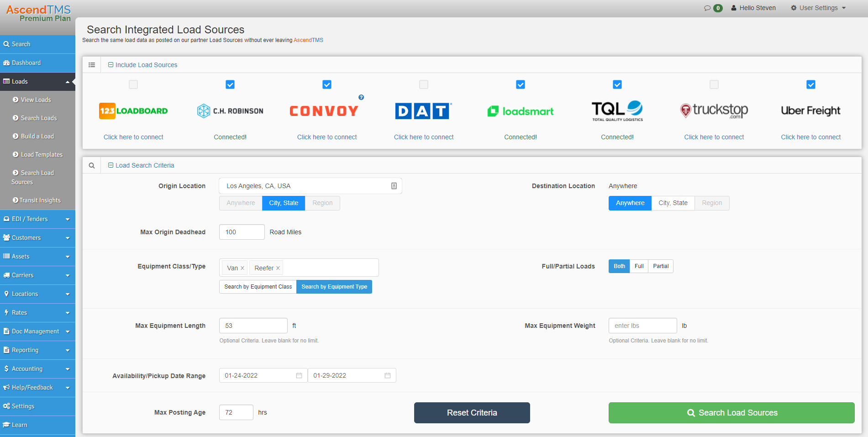The height and width of the screenshot is (437, 868).
Task: Click the AscendTMS link in the description
Action: [x=308, y=40]
